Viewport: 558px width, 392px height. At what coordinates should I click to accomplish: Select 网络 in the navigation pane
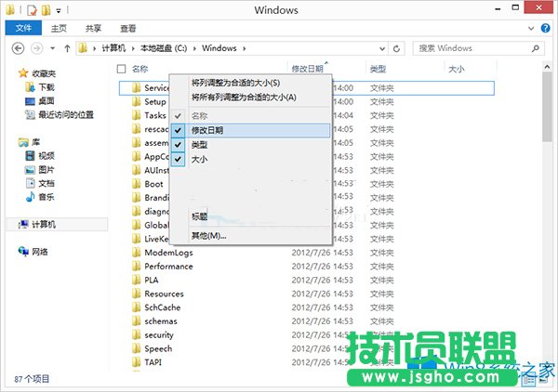point(40,252)
